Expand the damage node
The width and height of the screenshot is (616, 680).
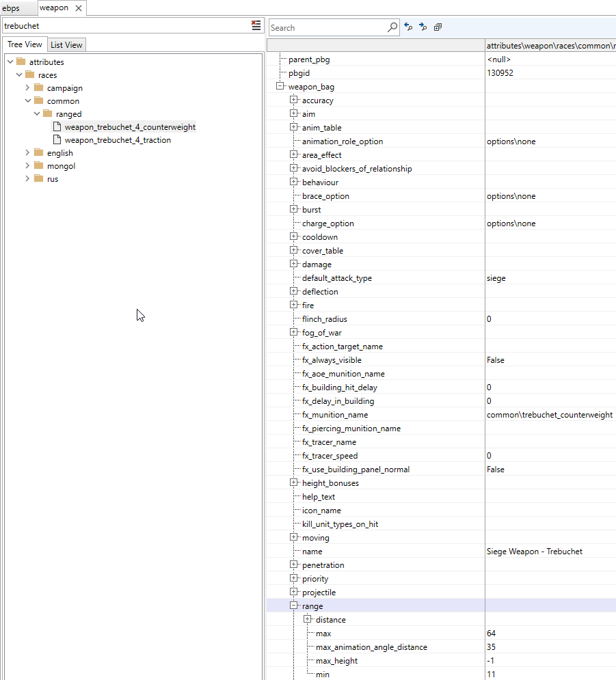[294, 264]
